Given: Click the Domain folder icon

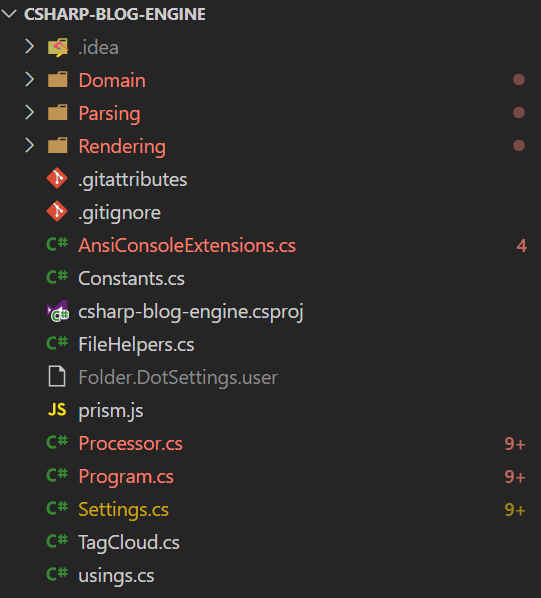Looking at the screenshot, I should [58, 80].
